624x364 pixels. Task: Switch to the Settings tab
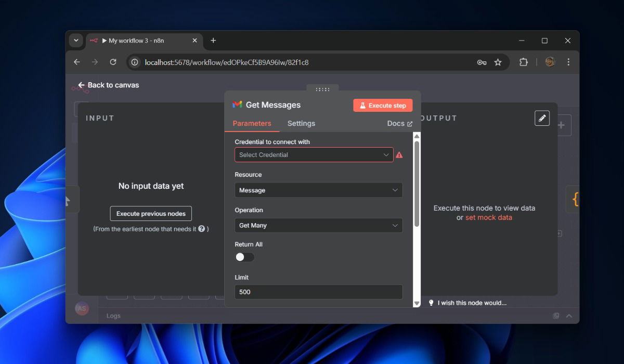pos(301,123)
